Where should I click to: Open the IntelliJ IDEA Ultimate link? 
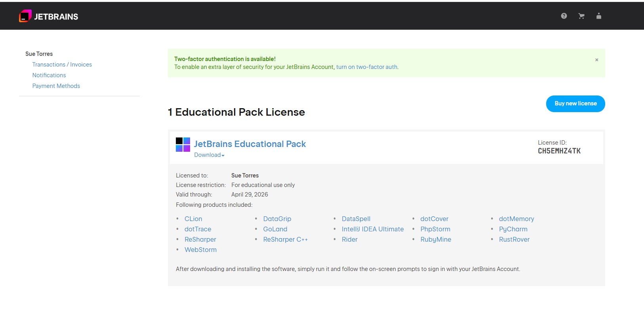point(373,229)
